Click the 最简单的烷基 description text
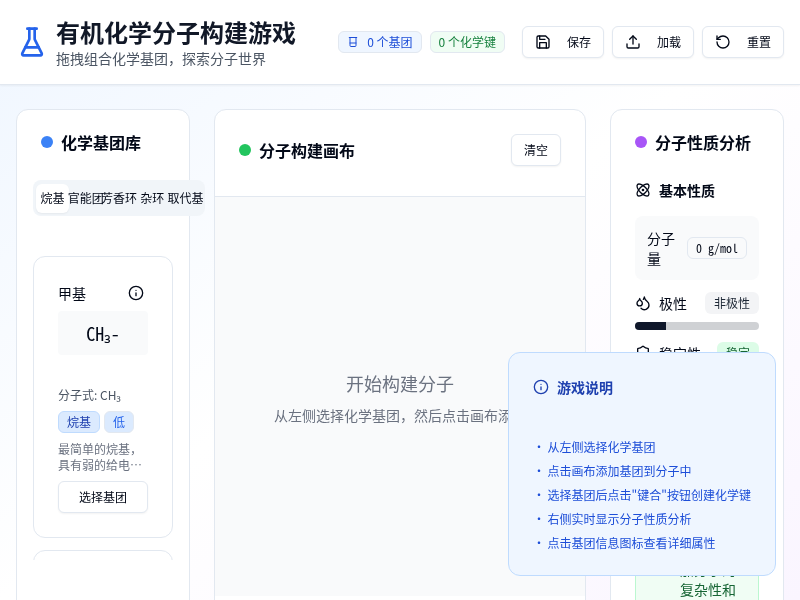The image size is (800, 600). pyautogui.click(x=100, y=457)
